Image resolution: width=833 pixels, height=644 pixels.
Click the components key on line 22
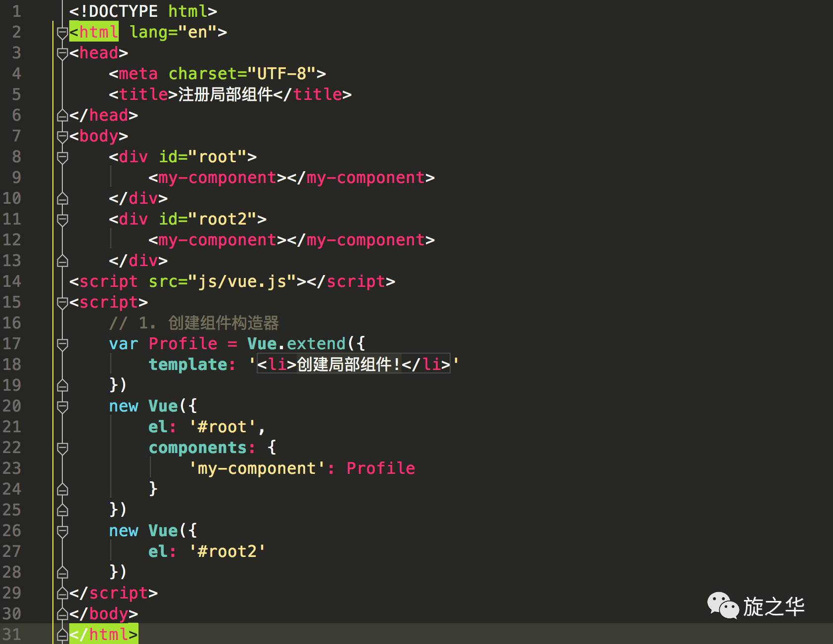tap(198, 448)
